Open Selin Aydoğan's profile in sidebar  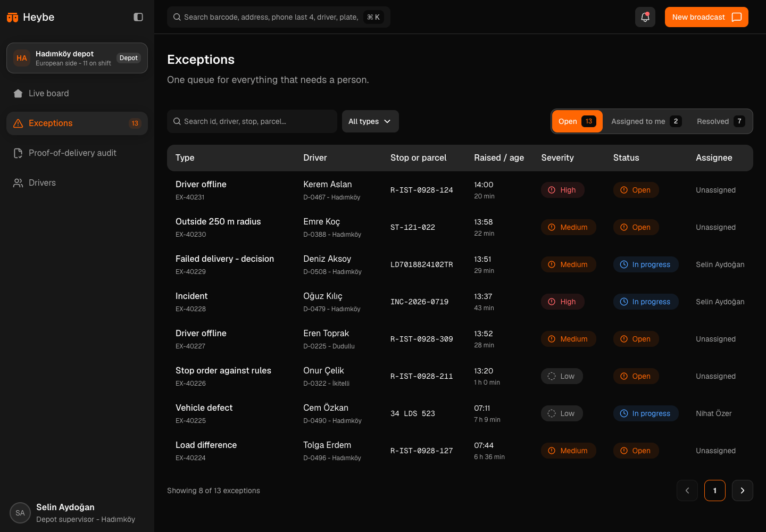[77, 513]
